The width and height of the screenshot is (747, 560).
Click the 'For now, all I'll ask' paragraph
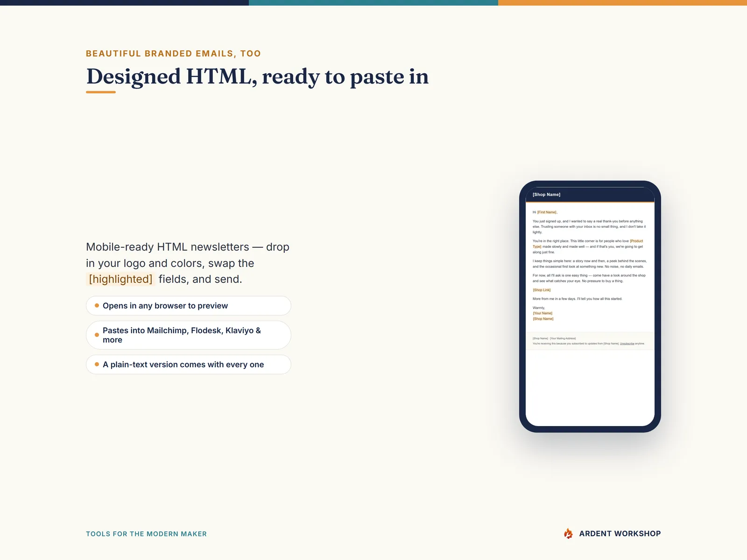pos(589,278)
